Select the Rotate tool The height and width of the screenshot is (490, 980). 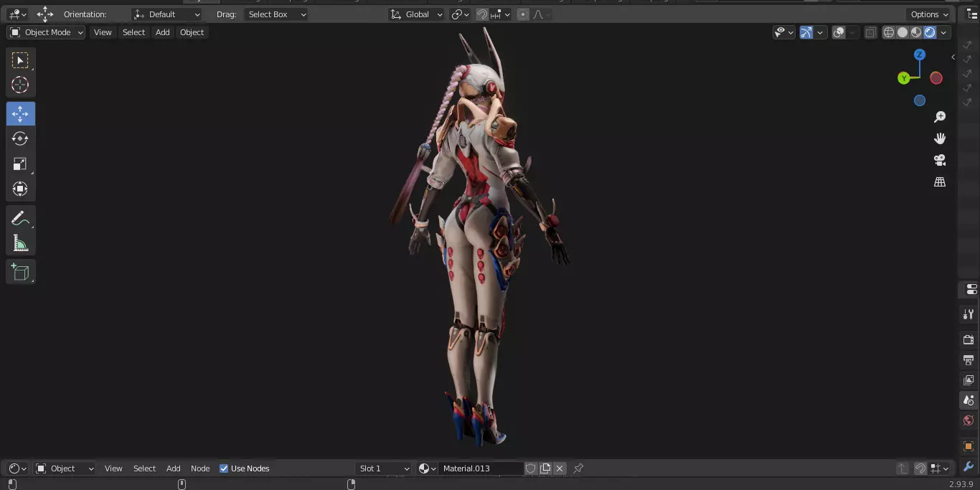point(20,138)
